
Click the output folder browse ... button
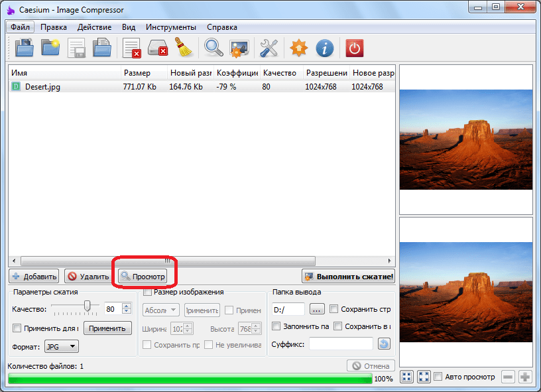tap(317, 309)
